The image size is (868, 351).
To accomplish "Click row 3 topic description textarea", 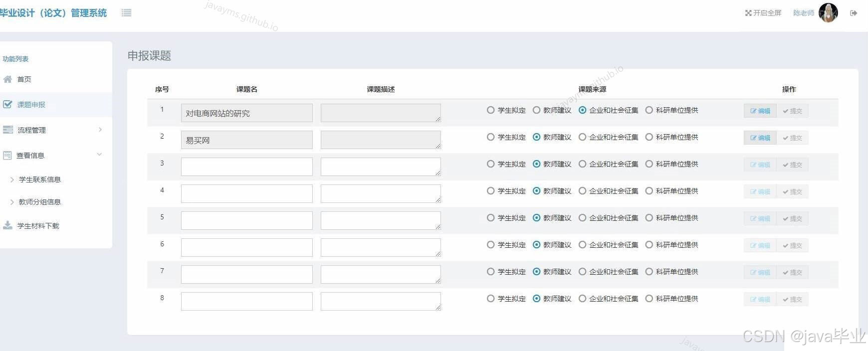I will point(381,167).
